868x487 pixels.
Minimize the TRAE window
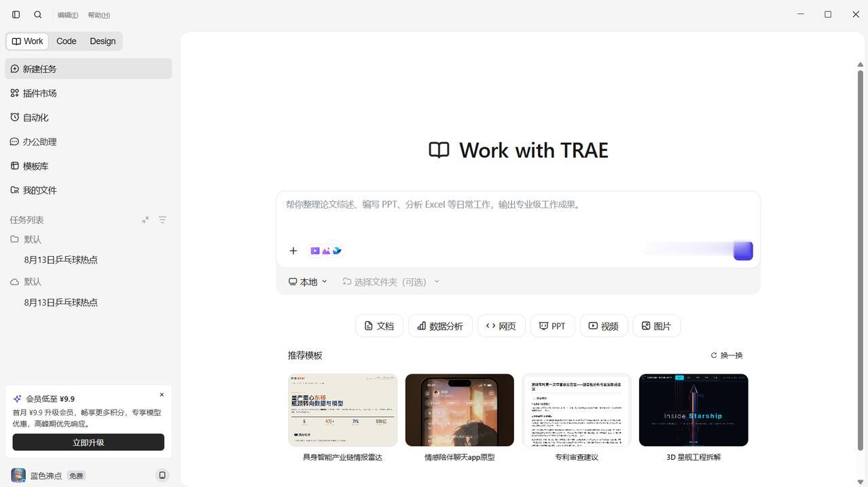(801, 14)
